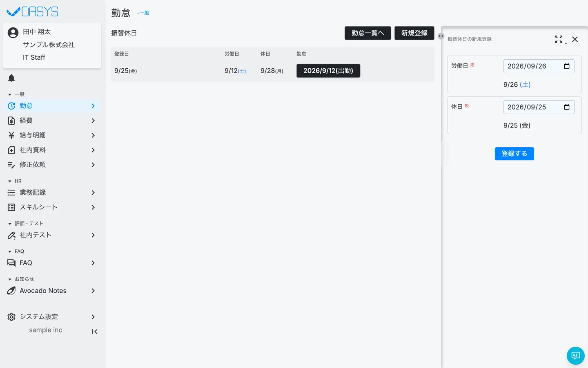Collapse the 評価・テスト sidebar section
The image size is (588, 368).
click(x=25, y=224)
